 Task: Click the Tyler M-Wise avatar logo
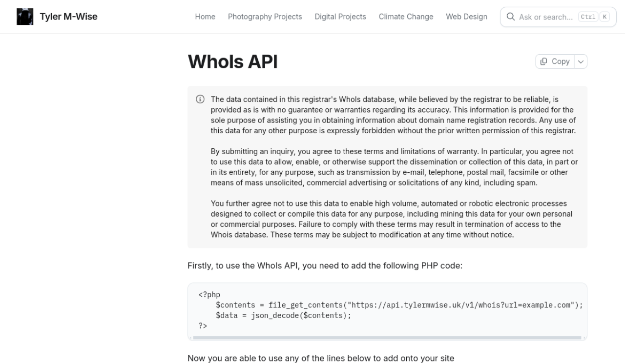(x=25, y=17)
